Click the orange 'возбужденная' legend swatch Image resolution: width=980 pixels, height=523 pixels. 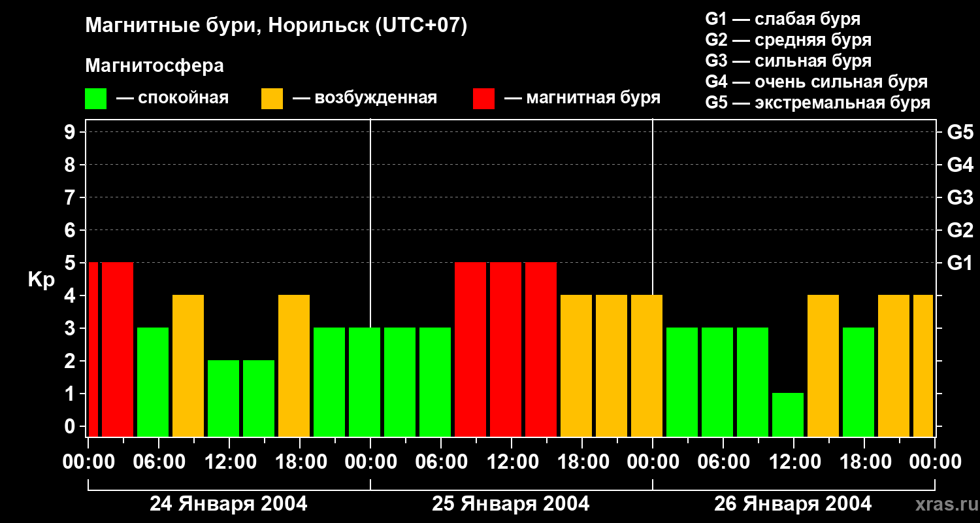272,99
